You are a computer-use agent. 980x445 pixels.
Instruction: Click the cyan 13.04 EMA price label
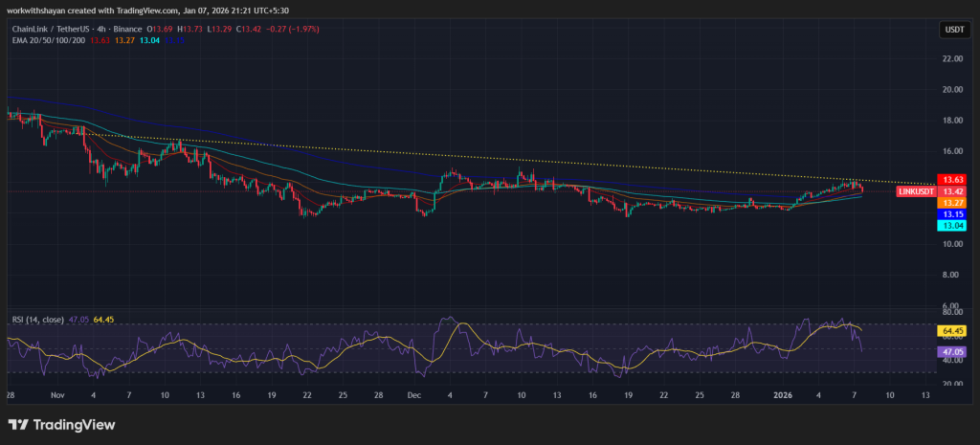tap(953, 226)
